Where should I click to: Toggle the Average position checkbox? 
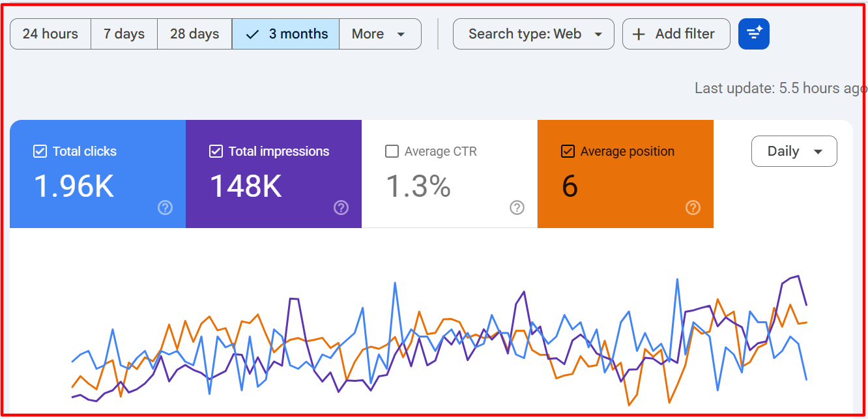point(568,151)
